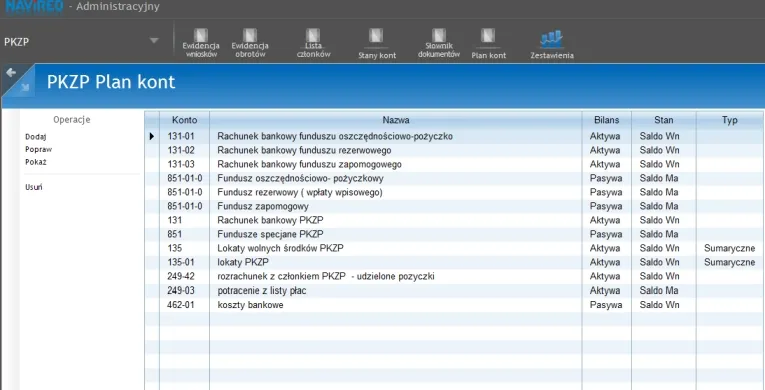Select Fundusz rezerwowy ( wpłaty wpisowego) row
The width and height of the screenshot is (765, 390).
tap(455, 192)
